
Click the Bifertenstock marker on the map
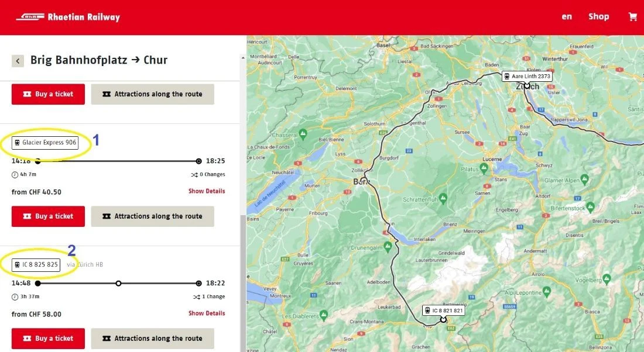click(590, 207)
